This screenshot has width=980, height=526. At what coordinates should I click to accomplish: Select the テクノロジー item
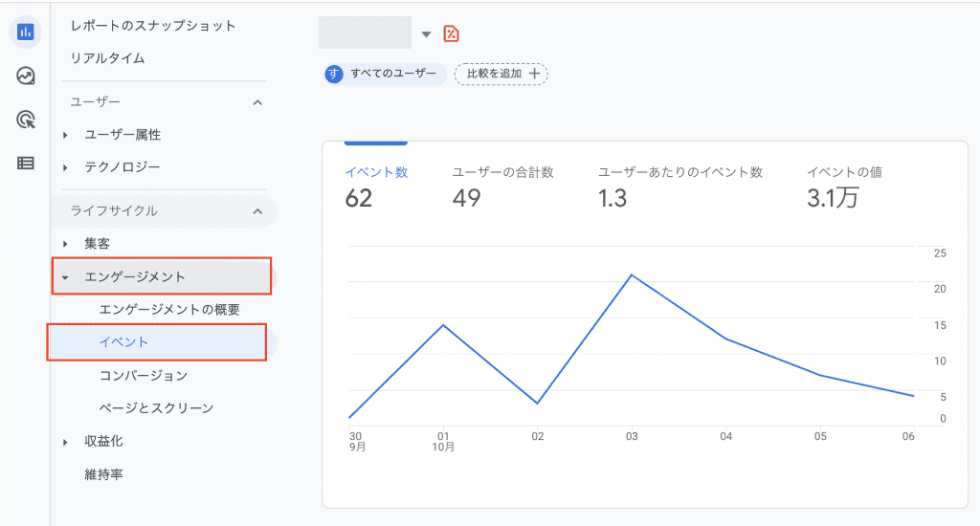click(x=122, y=167)
